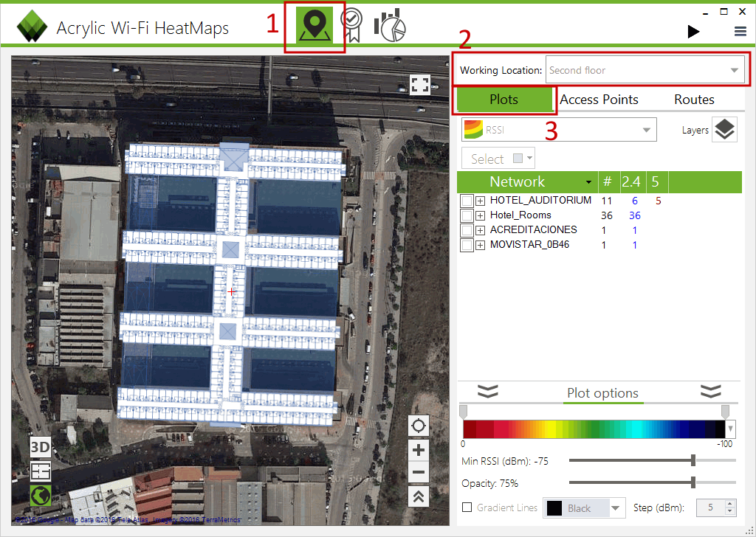Click the Hotel_Rooms 2.4 GHz count 36

pos(634,216)
